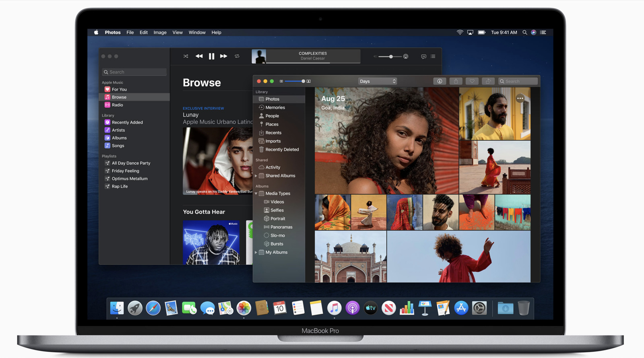Open the Window menu in menu bar
Screen dimensions: 644x358
[x=197, y=33]
